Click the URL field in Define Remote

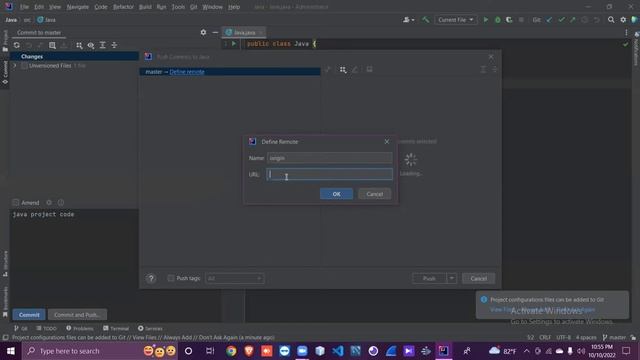point(329,174)
